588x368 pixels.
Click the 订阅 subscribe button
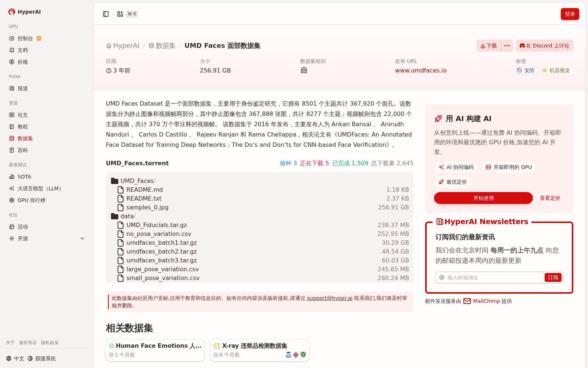click(553, 277)
